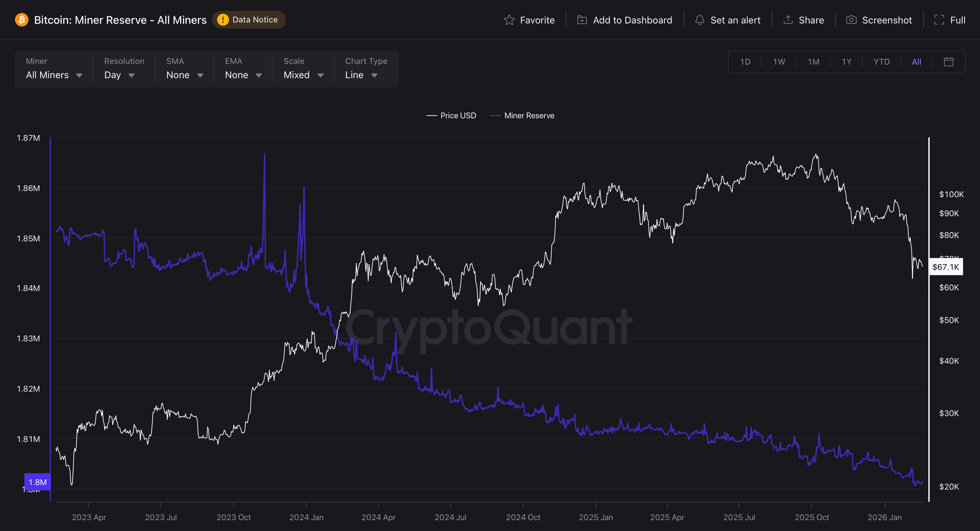This screenshot has width=980, height=531.
Task: Click the 1.86M left axis label
Action: (28, 188)
